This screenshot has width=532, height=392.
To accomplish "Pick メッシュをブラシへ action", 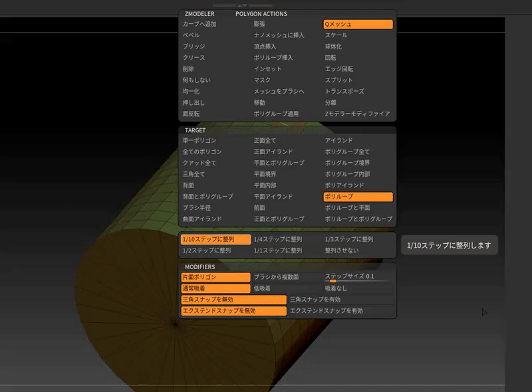I will [279, 91].
